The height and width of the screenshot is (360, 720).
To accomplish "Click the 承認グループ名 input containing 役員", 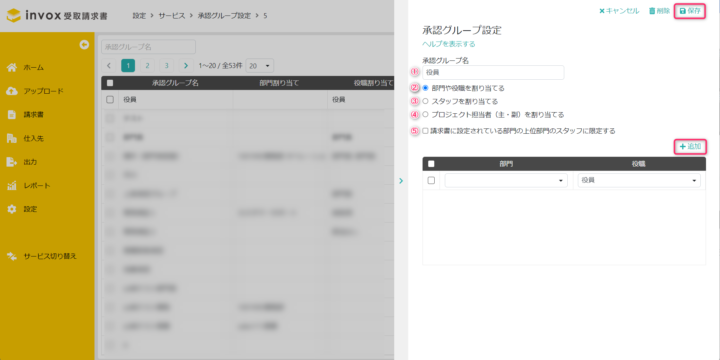I will tap(493, 73).
